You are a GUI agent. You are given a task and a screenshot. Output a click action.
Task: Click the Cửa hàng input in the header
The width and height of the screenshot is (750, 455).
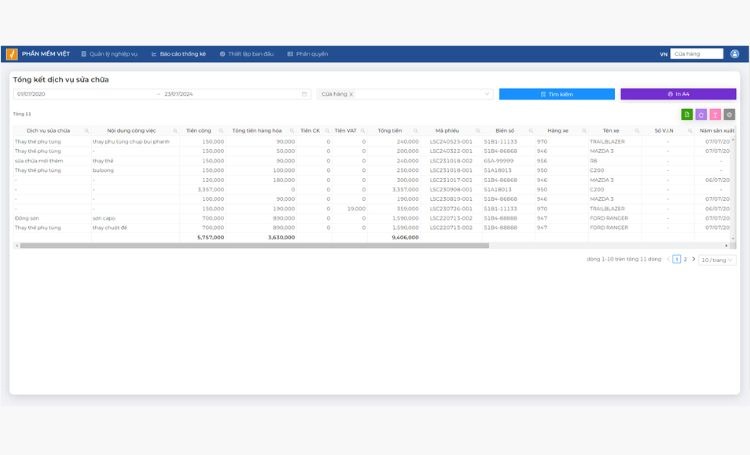point(696,54)
